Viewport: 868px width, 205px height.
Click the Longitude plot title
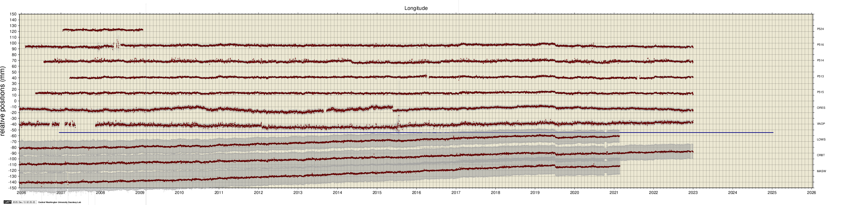point(416,8)
